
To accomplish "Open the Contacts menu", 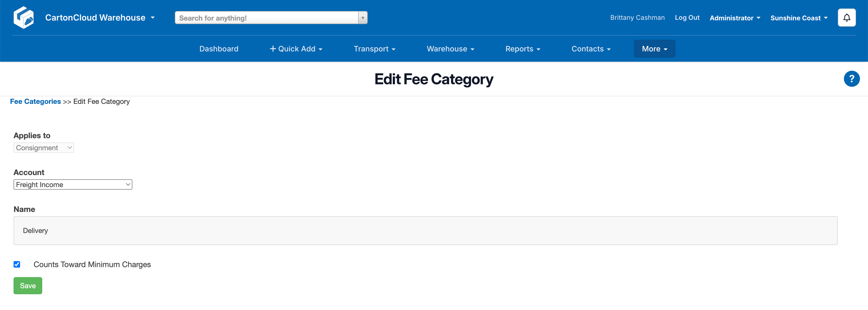I will [x=591, y=49].
